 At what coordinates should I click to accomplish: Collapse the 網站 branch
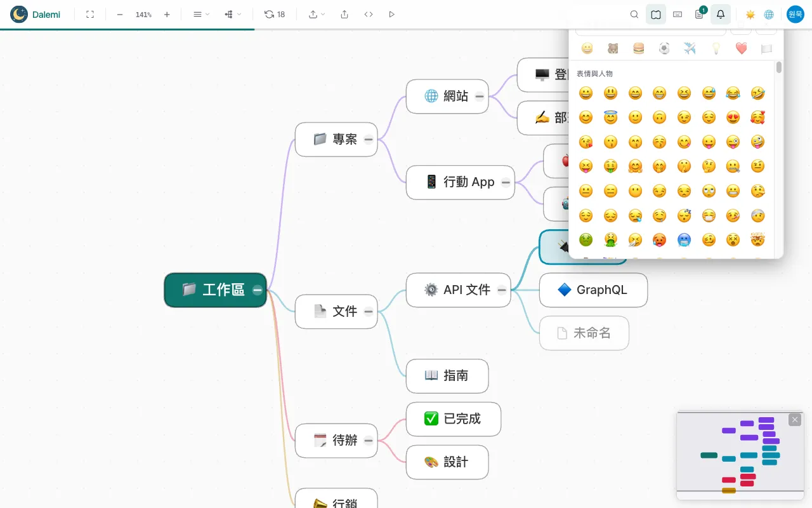tap(479, 97)
